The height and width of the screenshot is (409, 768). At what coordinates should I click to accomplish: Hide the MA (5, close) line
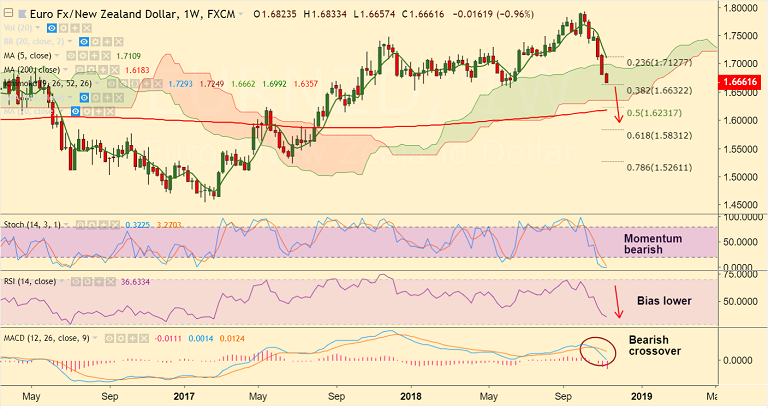72,56
